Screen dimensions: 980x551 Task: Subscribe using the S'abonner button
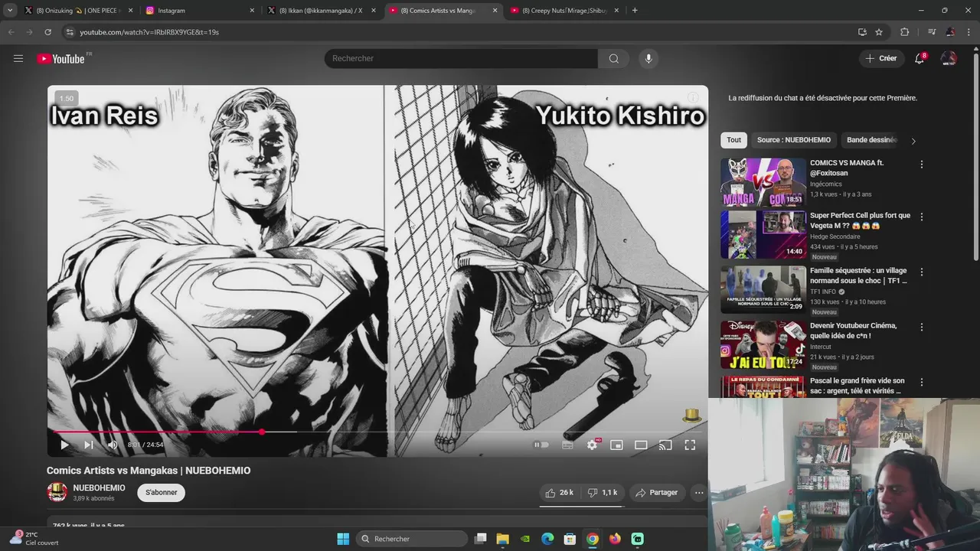pos(161,493)
